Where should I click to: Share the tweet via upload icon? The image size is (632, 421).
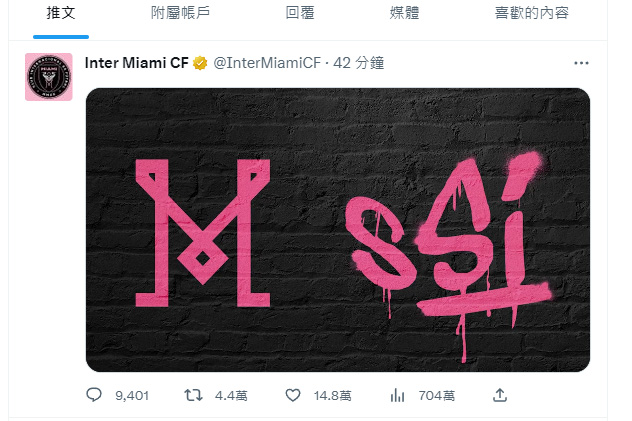[500, 395]
